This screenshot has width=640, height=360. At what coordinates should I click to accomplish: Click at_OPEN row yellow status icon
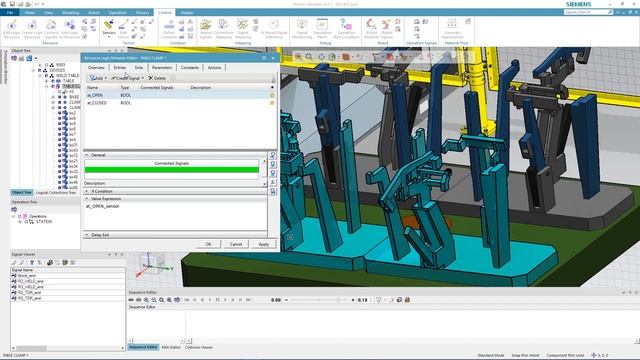pos(272,95)
